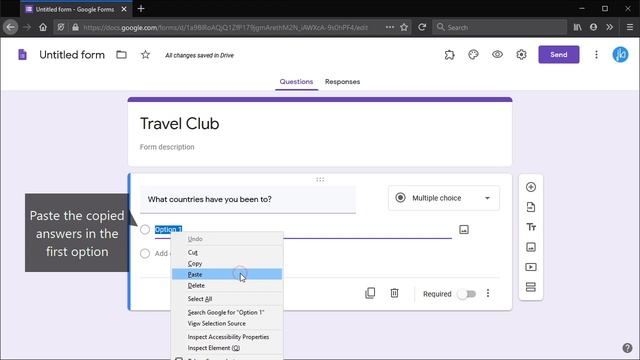Click the Send button
This screenshot has height=360, width=640.
[x=558, y=55]
